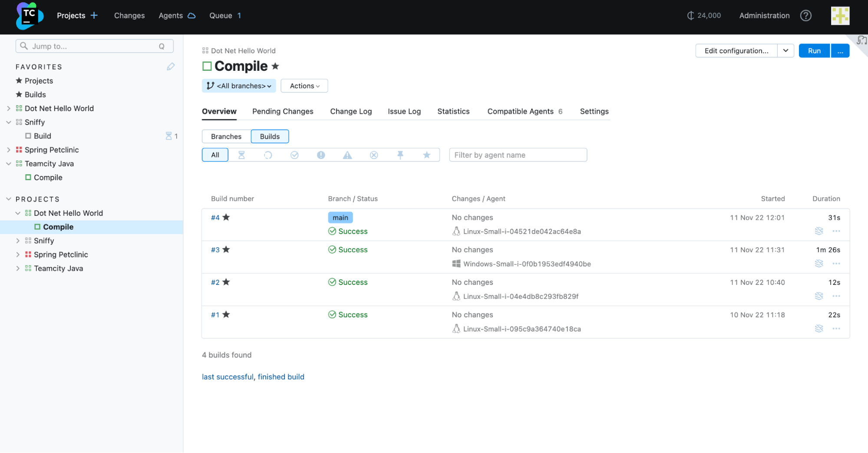Open the user avatar in top right
Viewport: 868px width, 453px height.
tap(840, 16)
